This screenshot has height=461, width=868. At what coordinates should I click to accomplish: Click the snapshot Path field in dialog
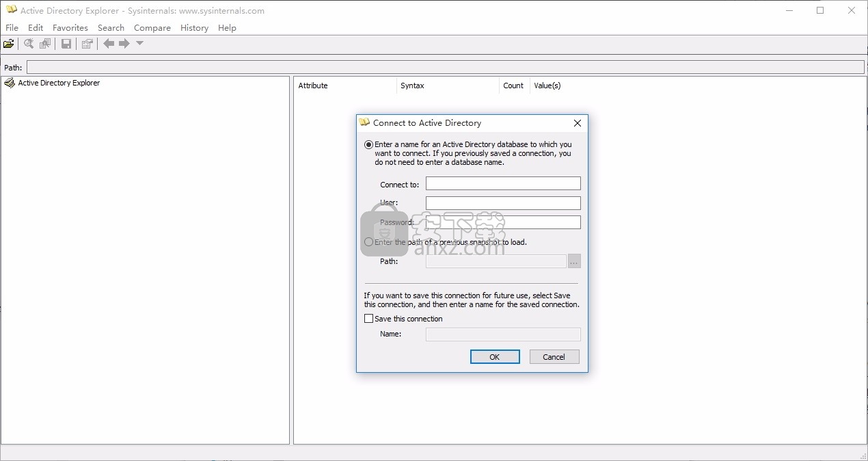coord(496,261)
